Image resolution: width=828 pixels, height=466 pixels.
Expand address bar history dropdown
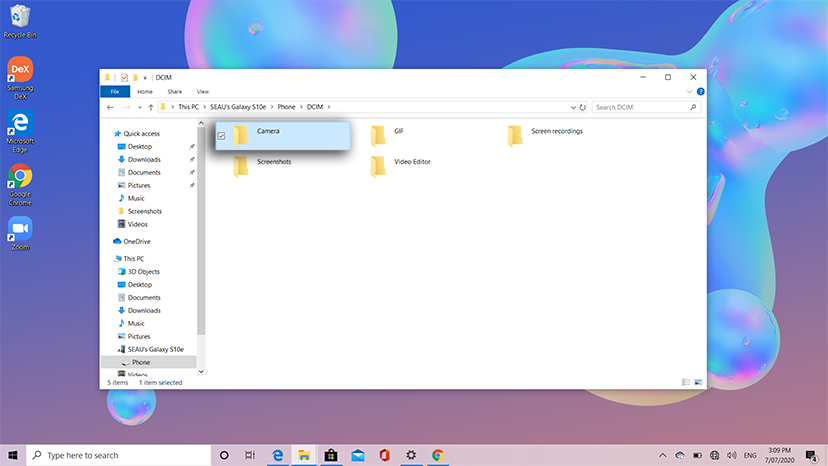(x=573, y=107)
